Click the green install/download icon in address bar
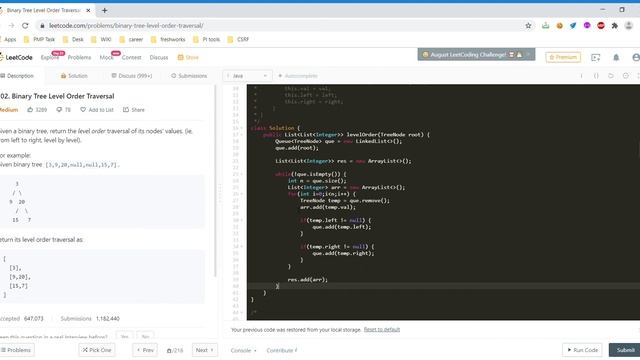 click(546, 26)
